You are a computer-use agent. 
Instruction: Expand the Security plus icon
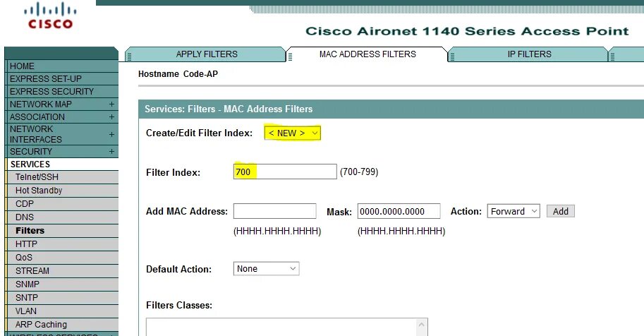pyautogui.click(x=111, y=152)
